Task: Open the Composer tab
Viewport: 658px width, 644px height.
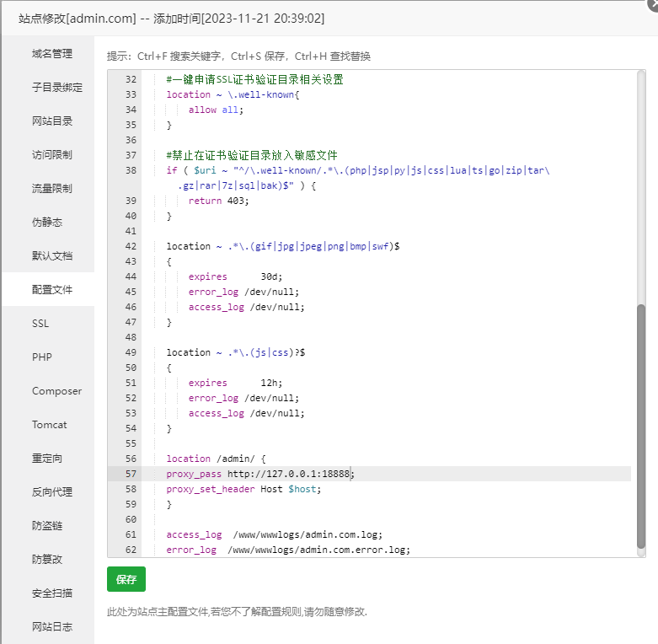Action: [x=56, y=391]
